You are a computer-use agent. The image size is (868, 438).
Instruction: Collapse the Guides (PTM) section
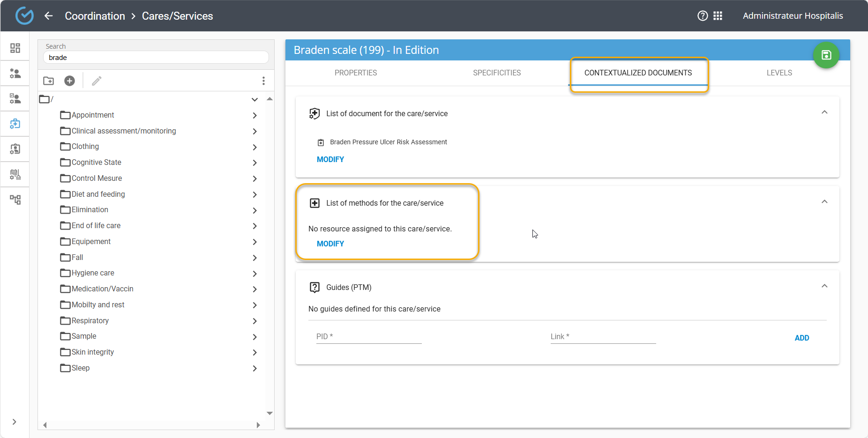tap(824, 286)
